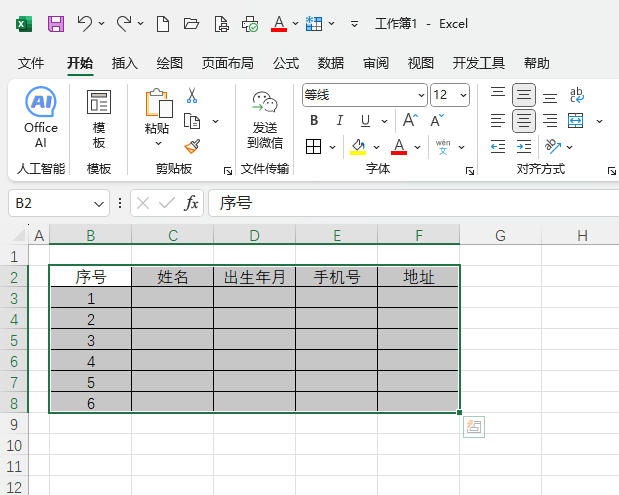The image size is (619, 495).
Task: Switch to the 插入 tab
Action: coord(124,63)
